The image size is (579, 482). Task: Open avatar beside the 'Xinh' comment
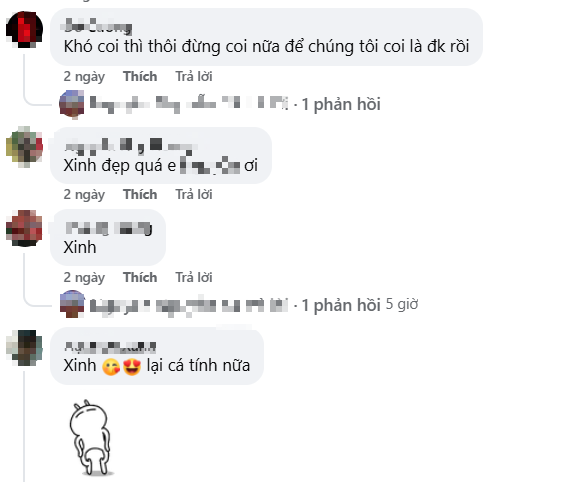(24, 228)
